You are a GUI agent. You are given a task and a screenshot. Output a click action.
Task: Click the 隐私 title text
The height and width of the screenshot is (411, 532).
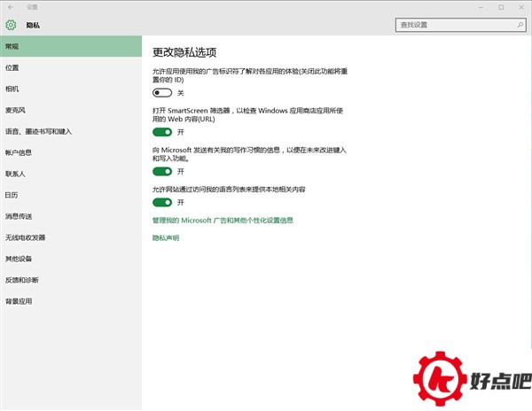click(33, 25)
